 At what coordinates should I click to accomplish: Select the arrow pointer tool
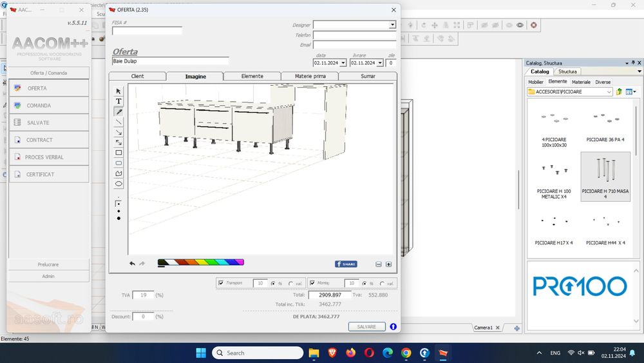[118, 91]
